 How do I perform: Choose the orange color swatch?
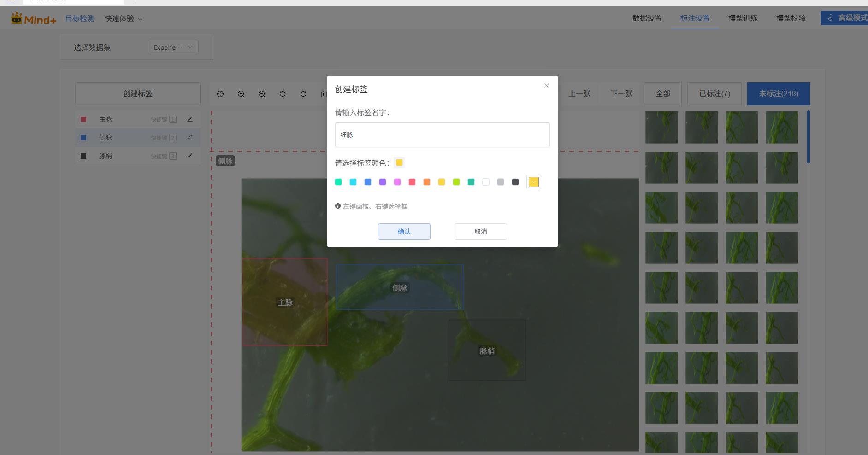click(427, 182)
